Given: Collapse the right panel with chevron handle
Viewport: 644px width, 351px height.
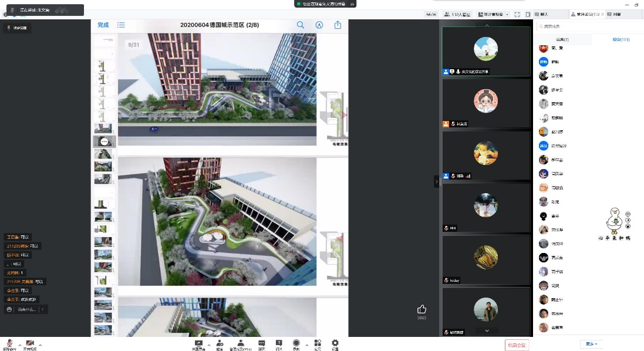Looking at the screenshot, I should [436, 182].
